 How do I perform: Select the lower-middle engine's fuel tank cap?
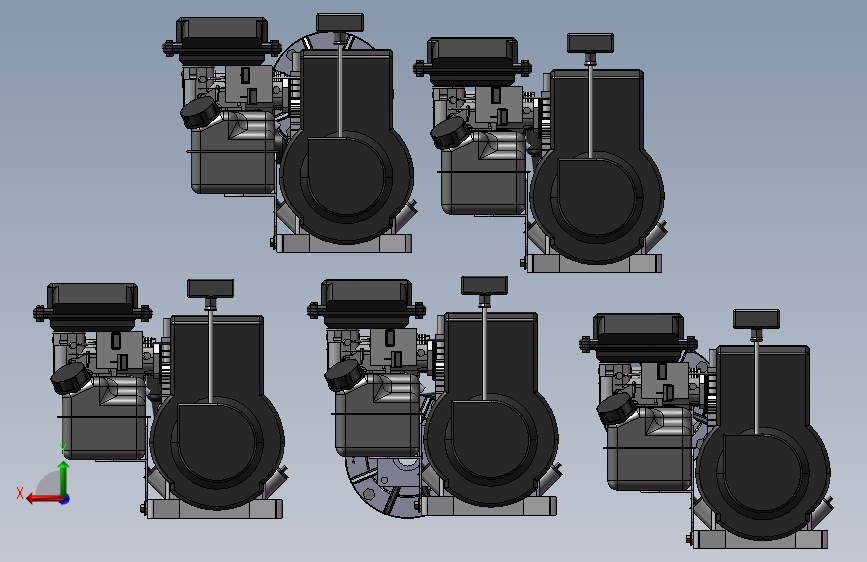coord(345,376)
